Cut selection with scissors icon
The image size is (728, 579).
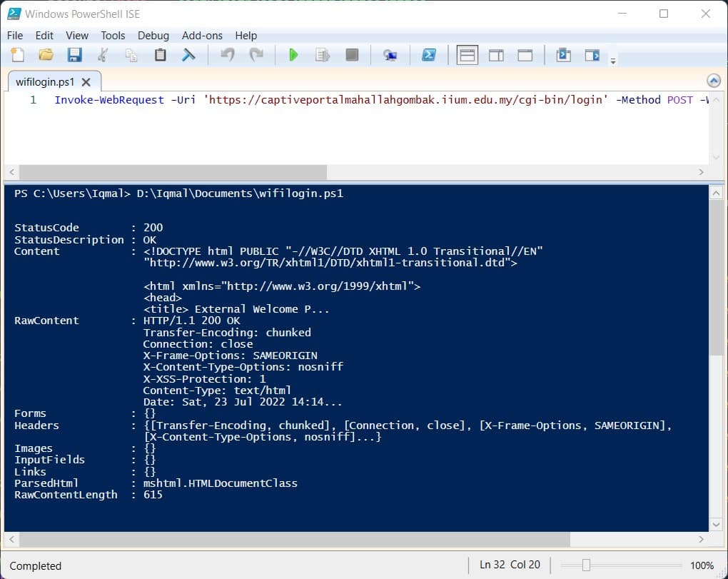tap(103, 55)
